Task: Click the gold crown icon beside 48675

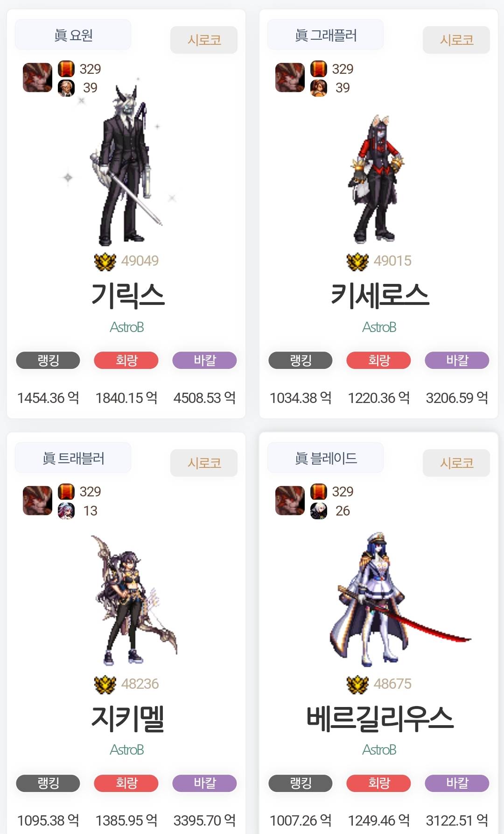Action: [x=357, y=685]
